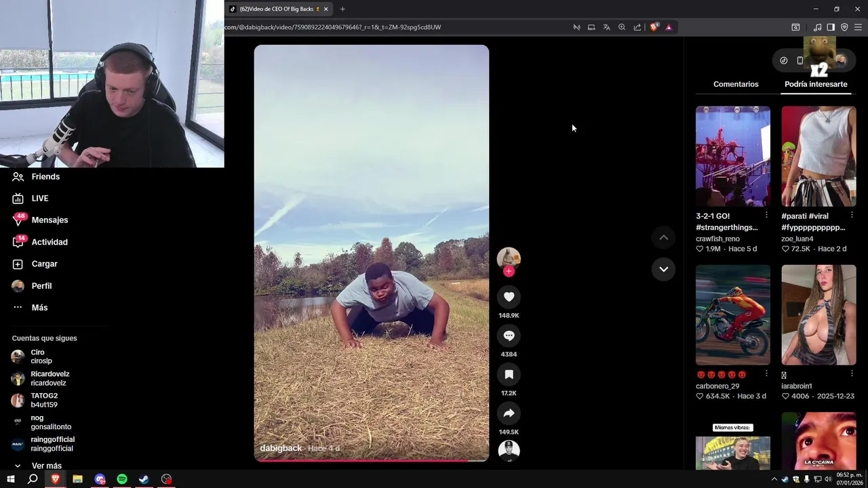Click the taskbar volume speaker icon
Image resolution: width=868 pixels, height=488 pixels.
pos(828,479)
